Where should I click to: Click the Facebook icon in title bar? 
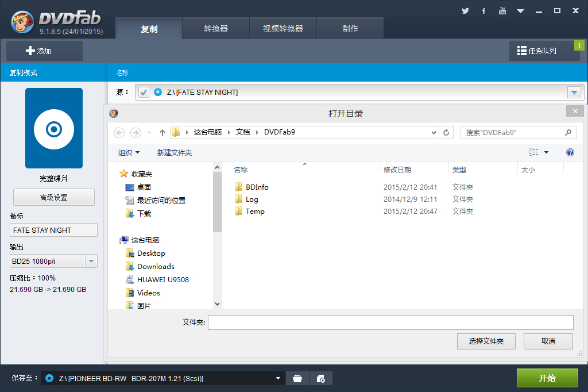[x=483, y=11]
